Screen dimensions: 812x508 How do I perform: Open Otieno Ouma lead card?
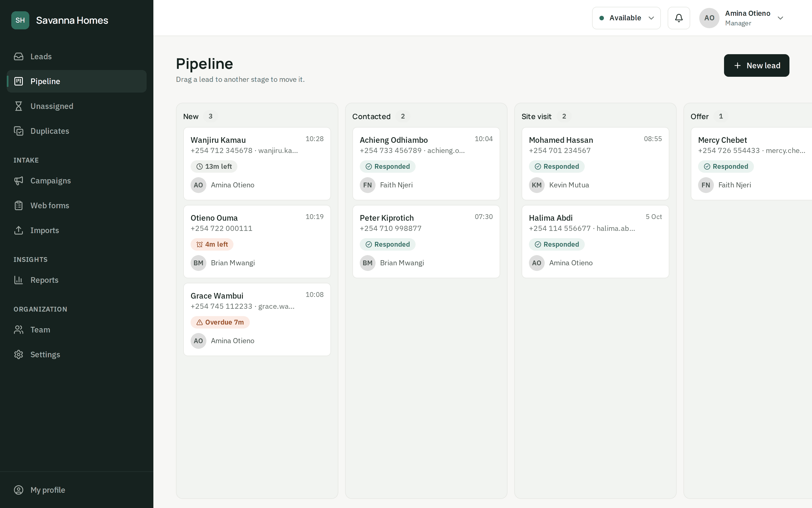(x=257, y=242)
